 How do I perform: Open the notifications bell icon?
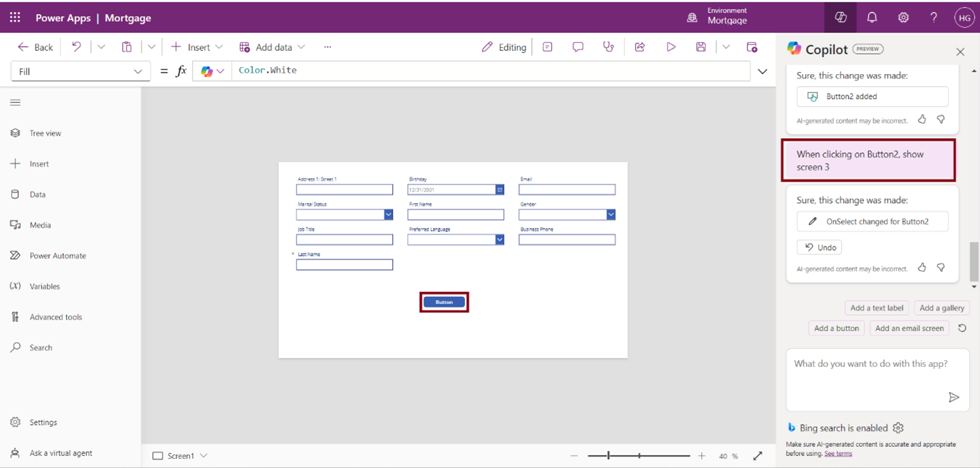(872, 18)
